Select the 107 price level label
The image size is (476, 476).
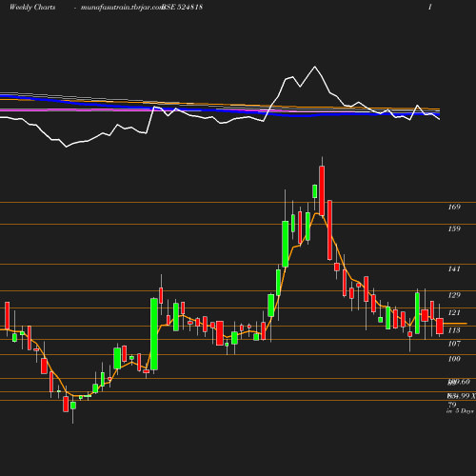click(x=454, y=344)
